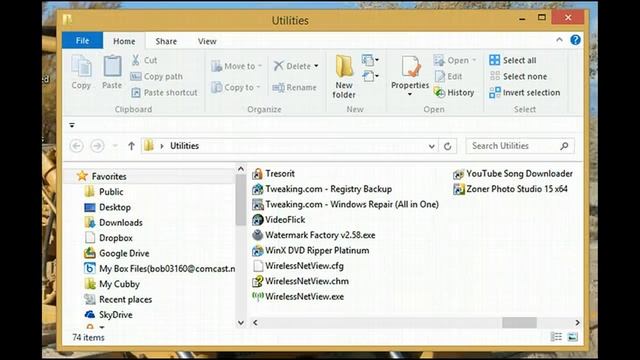
Task: Click the search magnifier icon
Action: click(564, 146)
